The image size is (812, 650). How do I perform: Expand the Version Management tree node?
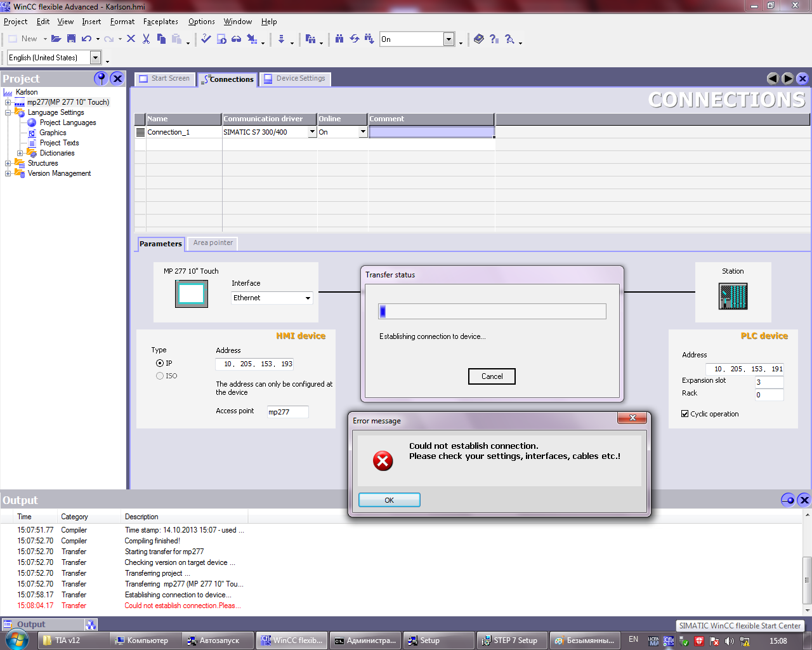click(8, 173)
